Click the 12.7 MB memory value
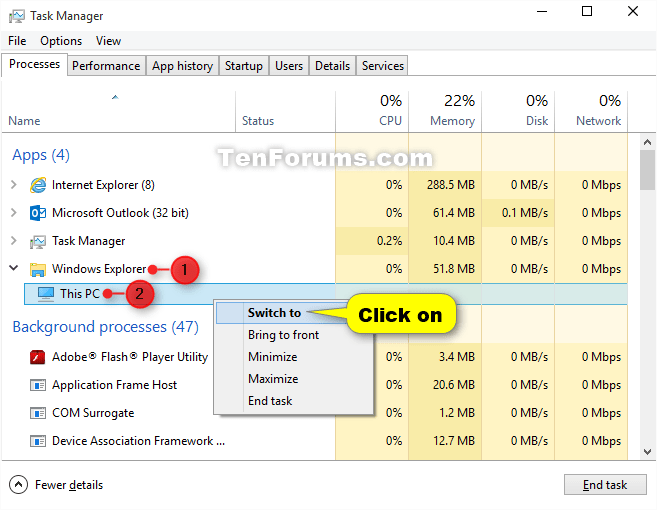The image size is (657, 510). click(x=454, y=441)
